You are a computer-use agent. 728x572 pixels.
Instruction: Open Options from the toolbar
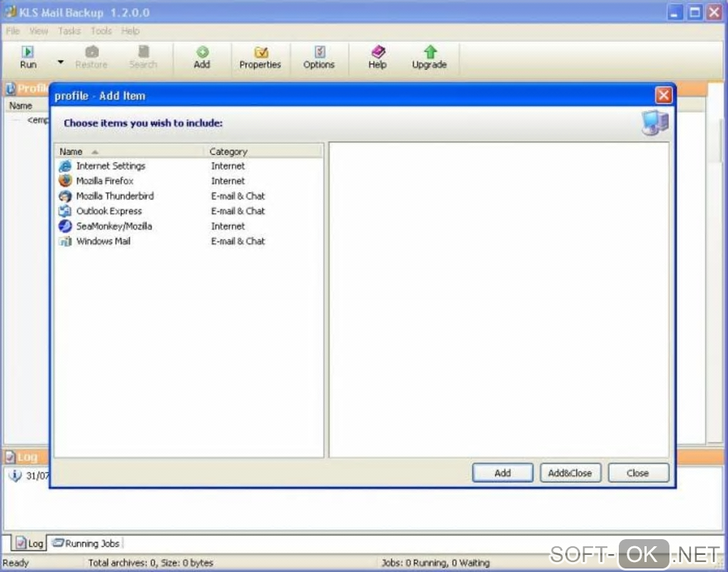[x=319, y=58]
